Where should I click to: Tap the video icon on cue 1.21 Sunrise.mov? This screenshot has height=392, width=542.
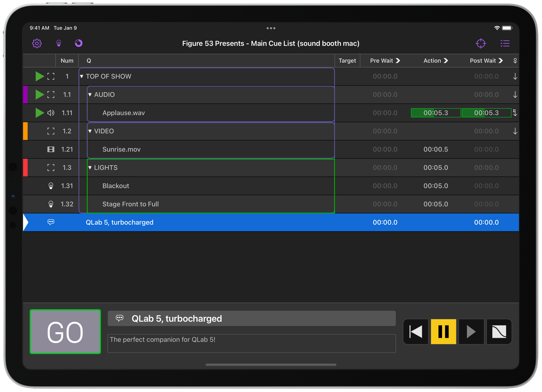[x=51, y=149]
